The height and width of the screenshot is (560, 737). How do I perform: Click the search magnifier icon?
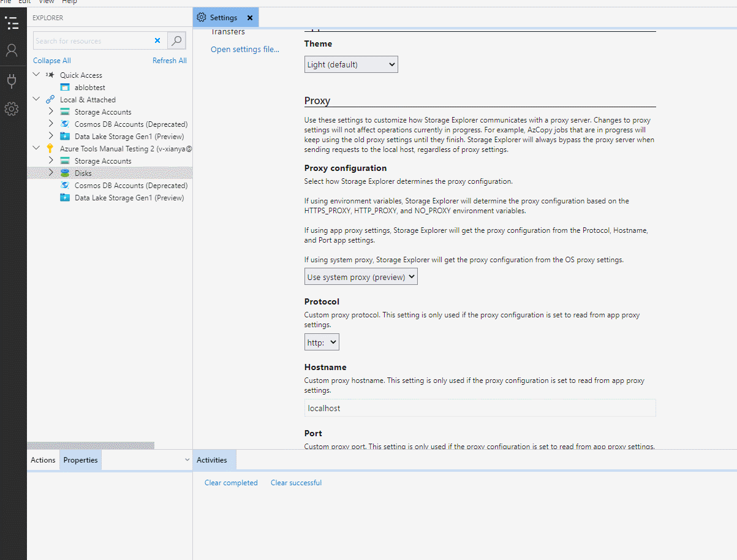pyautogui.click(x=176, y=40)
